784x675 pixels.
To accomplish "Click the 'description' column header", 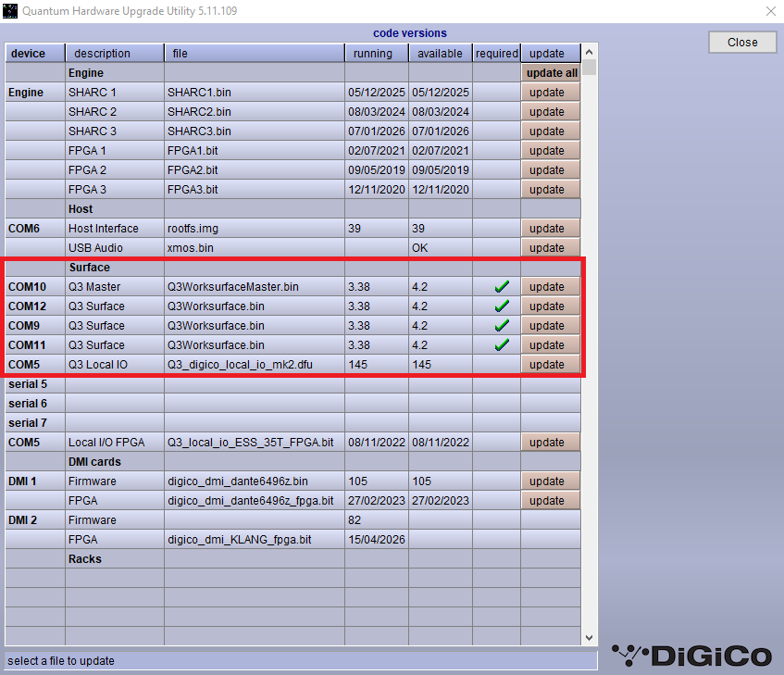I will click(x=115, y=54).
